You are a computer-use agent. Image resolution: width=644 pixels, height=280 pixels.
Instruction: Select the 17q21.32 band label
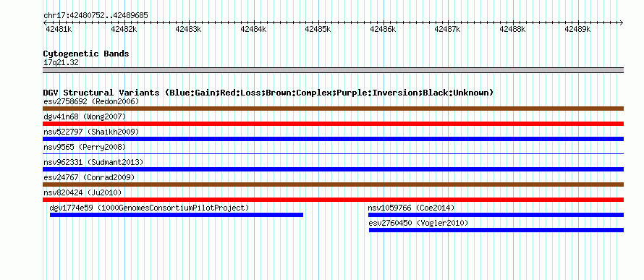pos(61,62)
